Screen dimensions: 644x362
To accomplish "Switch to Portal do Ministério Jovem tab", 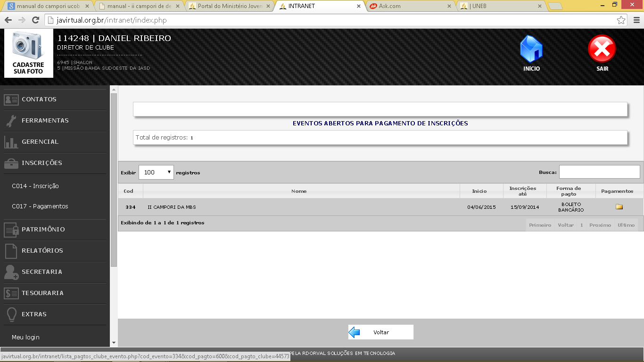I will click(x=229, y=6).
